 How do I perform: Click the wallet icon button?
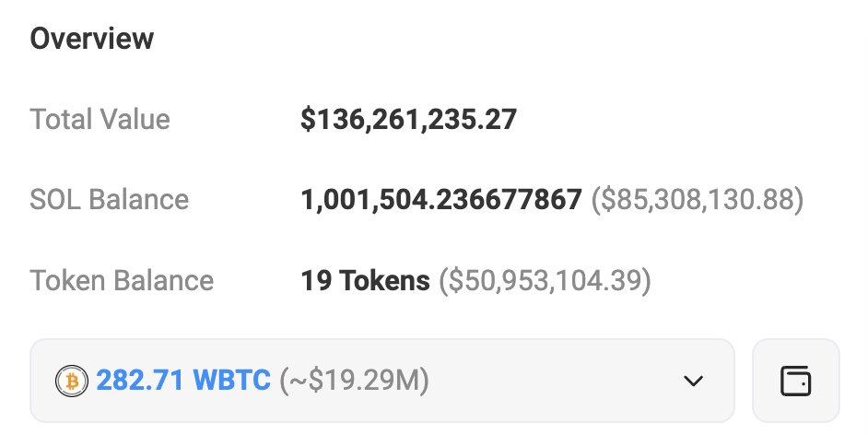(795, 381)
